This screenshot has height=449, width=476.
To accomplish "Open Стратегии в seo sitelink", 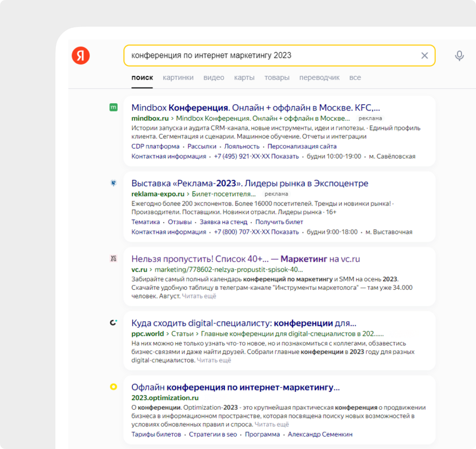I will pyautogui.click(x=213, y=435).
